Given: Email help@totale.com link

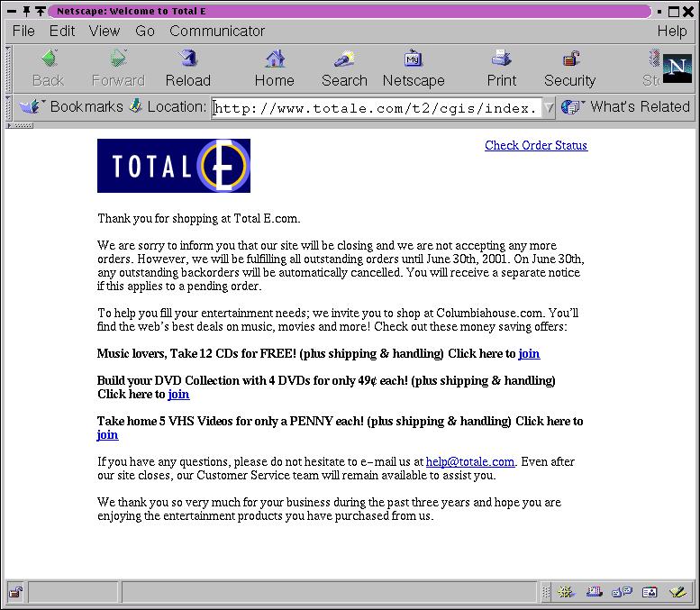Looking at the screenshot, I should coord(470,461).
